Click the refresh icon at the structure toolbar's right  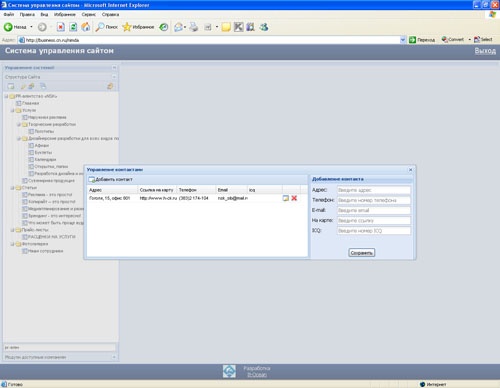[x=110, y=86]
